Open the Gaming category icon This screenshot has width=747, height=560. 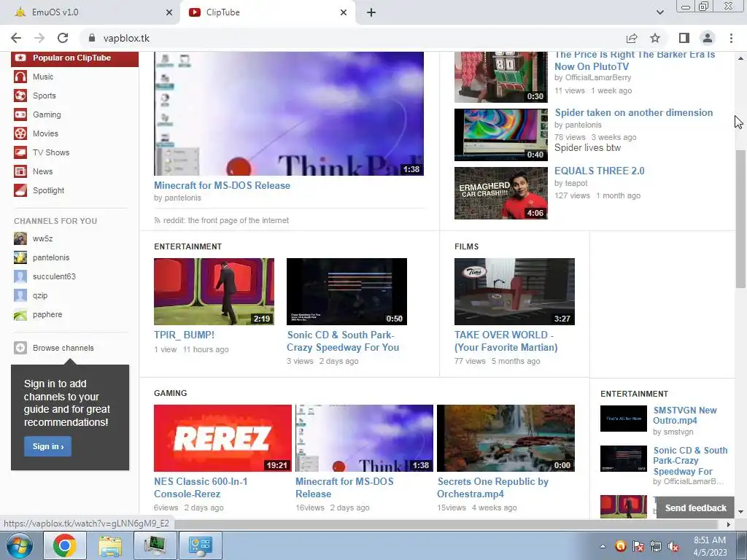click(20, 114)
